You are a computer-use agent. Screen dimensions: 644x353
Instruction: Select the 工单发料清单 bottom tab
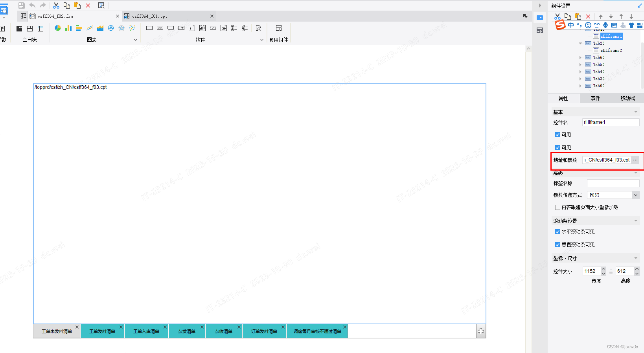point(102,331)
